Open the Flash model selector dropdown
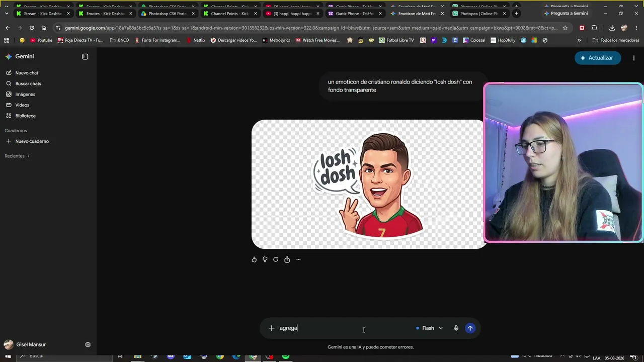Image resolution: width=644 pixels, height=362 pixels. click(x=429, y=328)
